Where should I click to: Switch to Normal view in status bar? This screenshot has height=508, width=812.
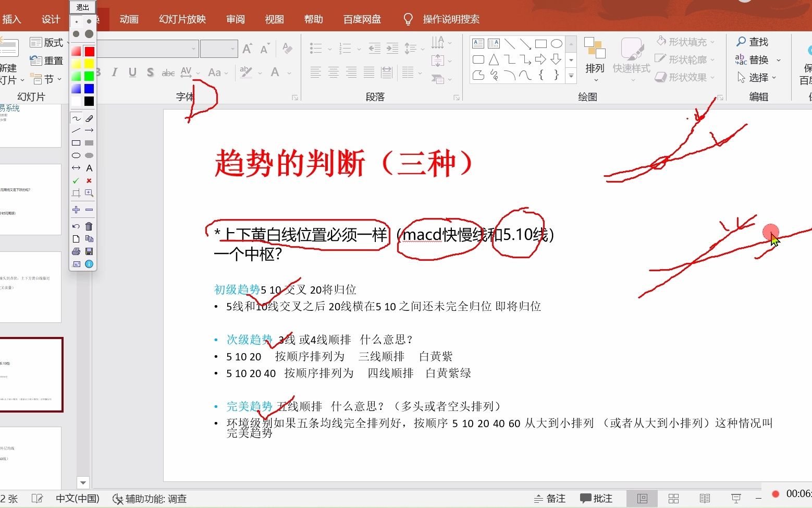[x=642, y=499]
